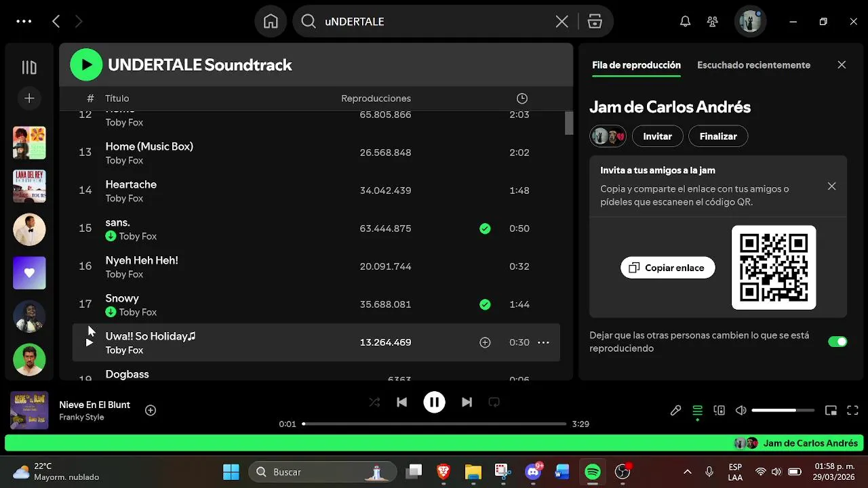The image size is (868, 488).
Task: Sort tracks by the Título column header
Action: [117, 98]
